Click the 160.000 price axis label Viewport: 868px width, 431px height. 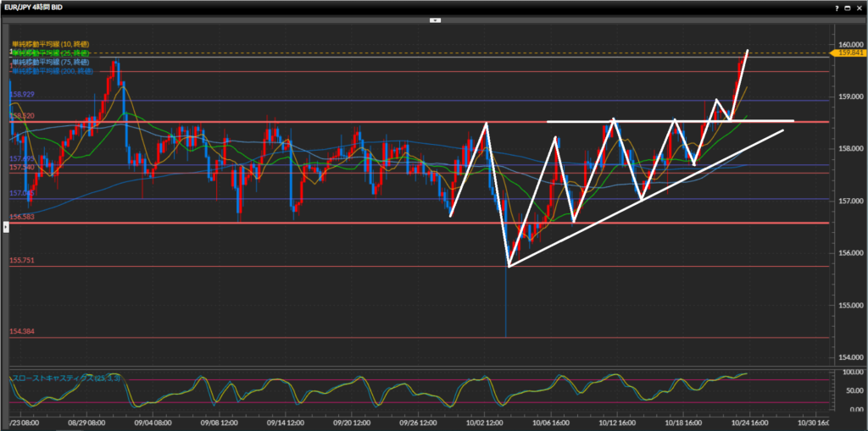(849, 44)
